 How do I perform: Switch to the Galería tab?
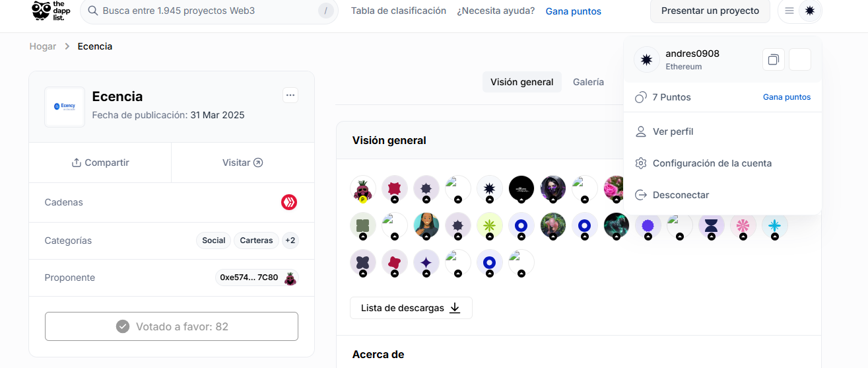pyautogui.click(x=588, y=82)
